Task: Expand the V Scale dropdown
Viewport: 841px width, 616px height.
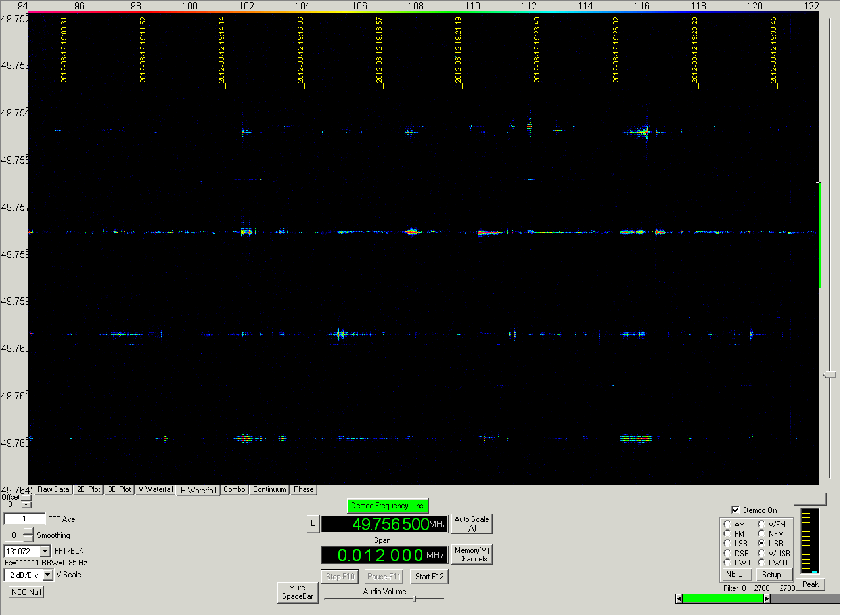Action: [x=48, y=575]
